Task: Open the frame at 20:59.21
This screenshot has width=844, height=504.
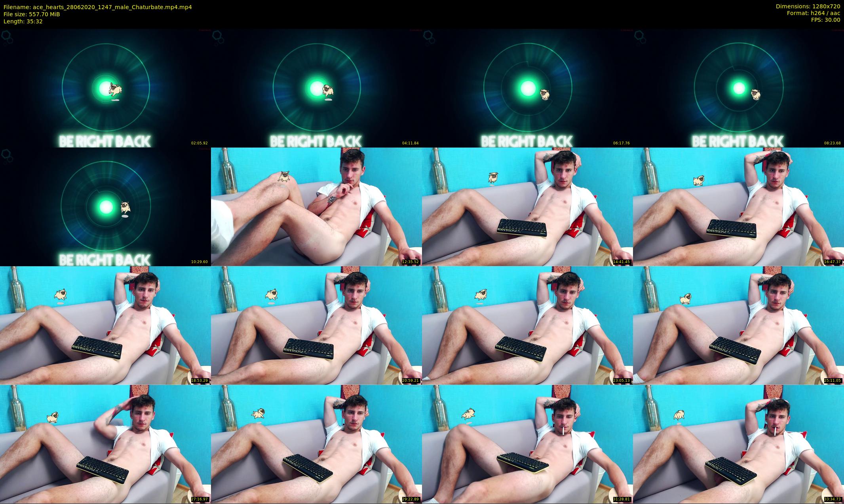Action: point(316,325)
